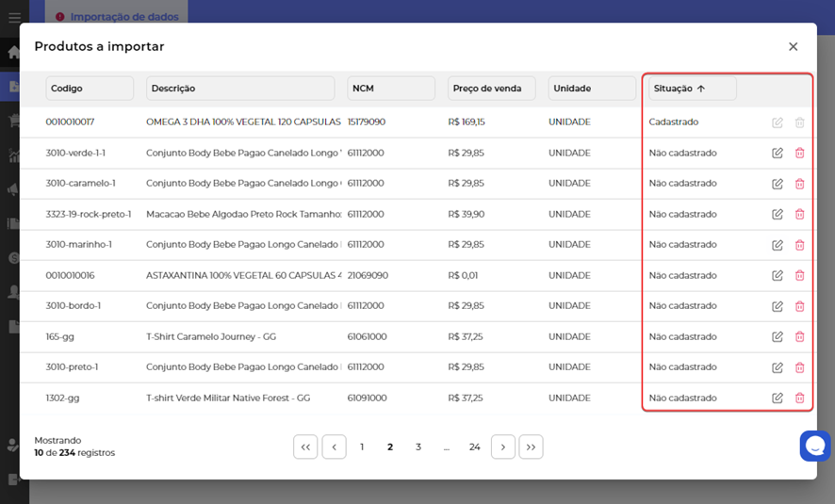Sort by the Situação column header
835x504 pixels.
point(692,89)
